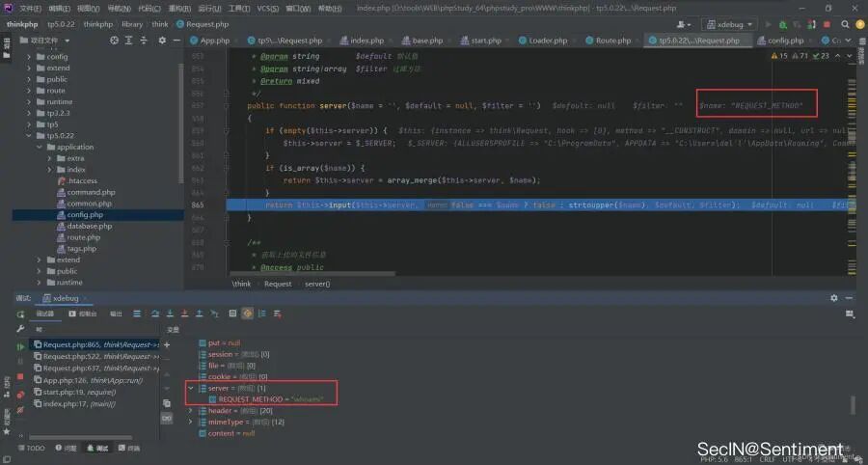
Task: Click the locate-in-project target icon
Action: point(114,41)
